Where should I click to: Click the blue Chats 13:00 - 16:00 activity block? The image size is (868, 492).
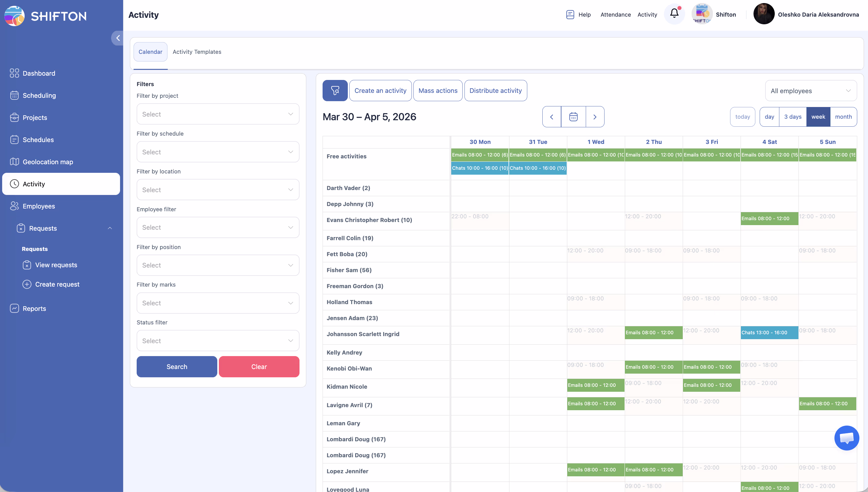(769, 332)
